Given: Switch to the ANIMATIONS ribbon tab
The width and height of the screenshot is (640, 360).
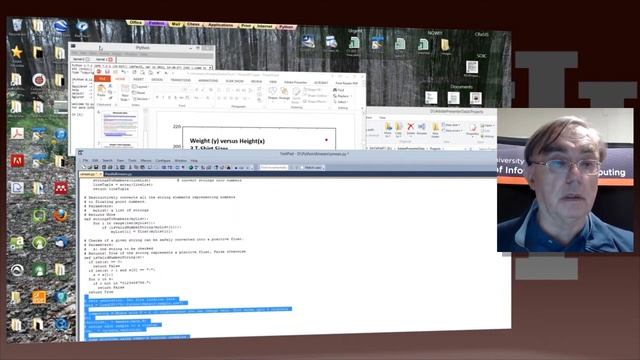Looking at the screenshot, I should 208,80.
